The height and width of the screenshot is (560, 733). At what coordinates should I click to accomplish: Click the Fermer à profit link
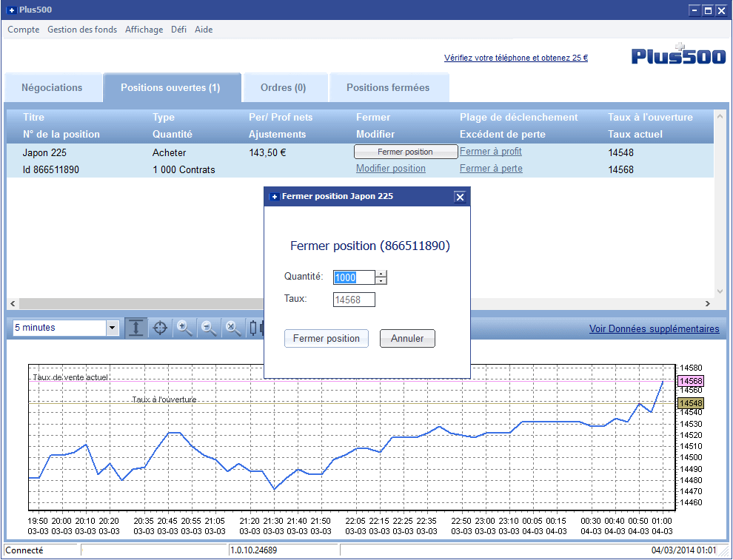pyautogui.click(x=491, y=152)
